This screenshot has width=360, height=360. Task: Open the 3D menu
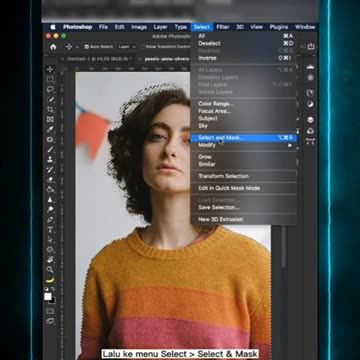pyautogui.click(x=240, y=27)
